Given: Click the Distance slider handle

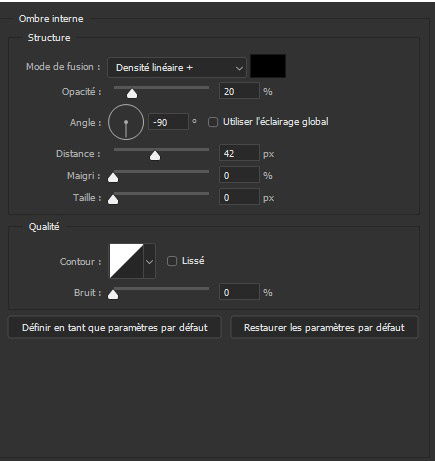Looking at the screenshot, I should coord(155,156).
